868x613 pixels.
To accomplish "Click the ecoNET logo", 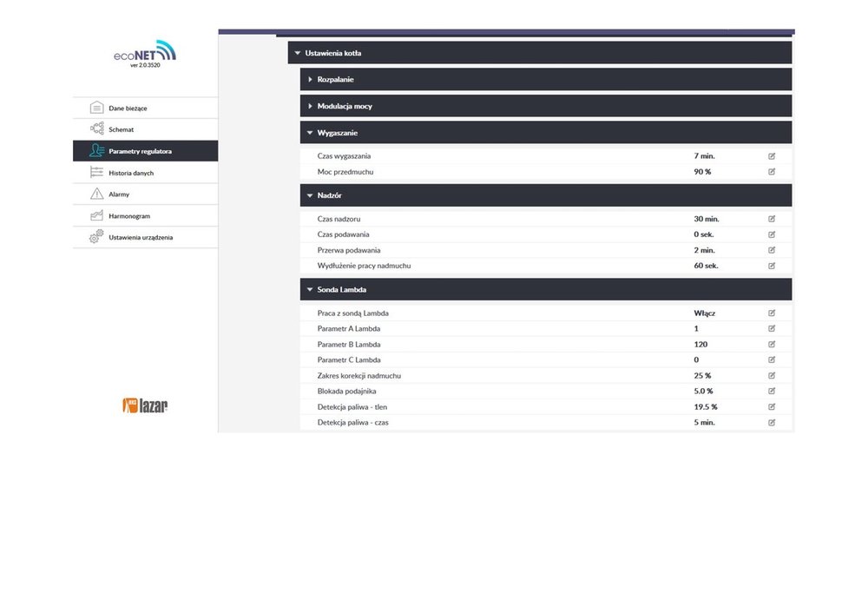I will point(144,54).
